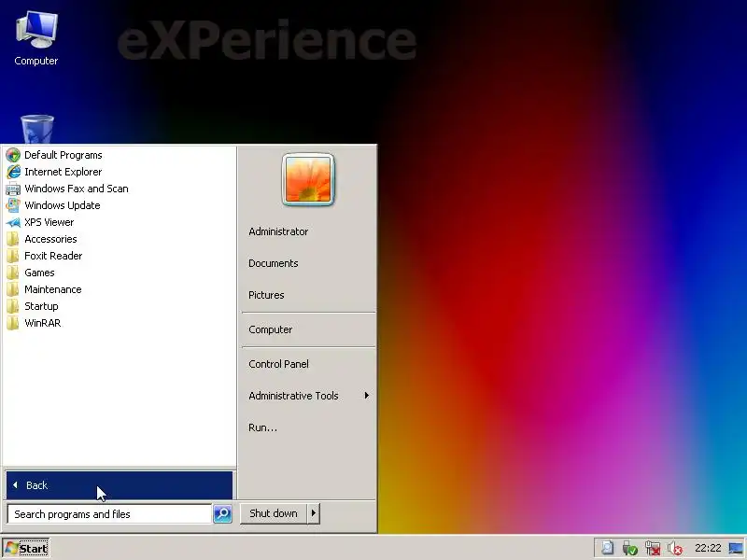Expand the Accessories folder entry
The width and height of the screenshot is (747, 560).
coord(120,239)
